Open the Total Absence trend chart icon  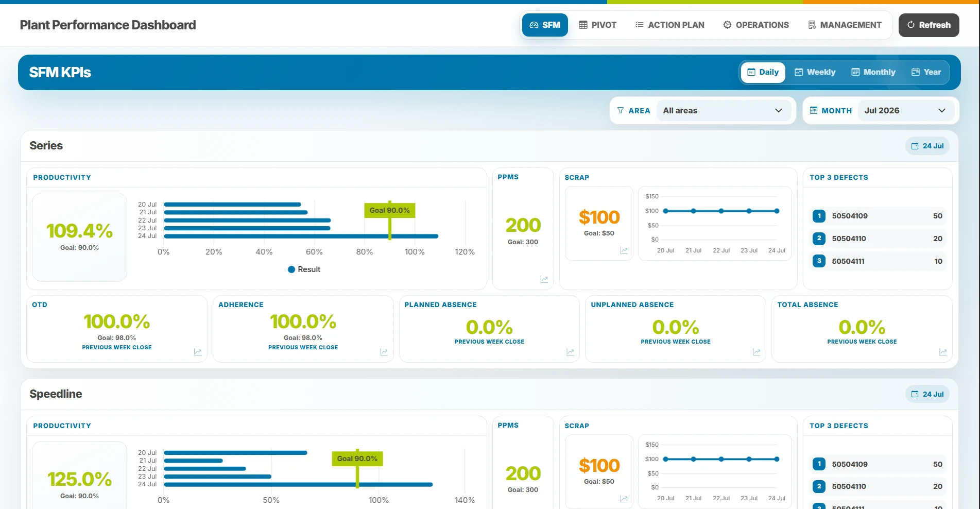click(943, 352)
